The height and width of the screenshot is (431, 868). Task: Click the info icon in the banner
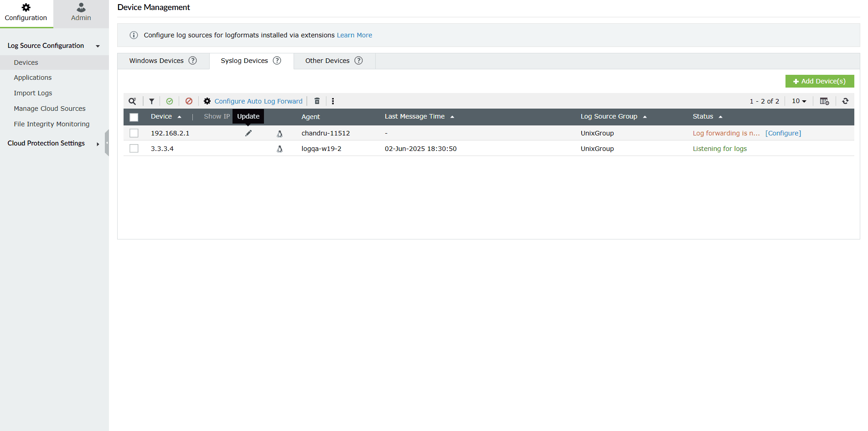(x=134, y=35)
